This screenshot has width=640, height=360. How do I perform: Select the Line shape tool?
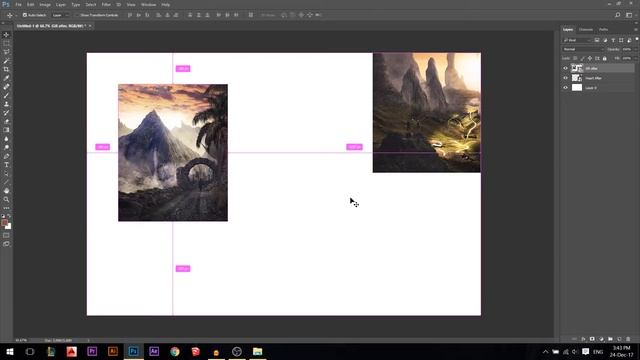6,182
